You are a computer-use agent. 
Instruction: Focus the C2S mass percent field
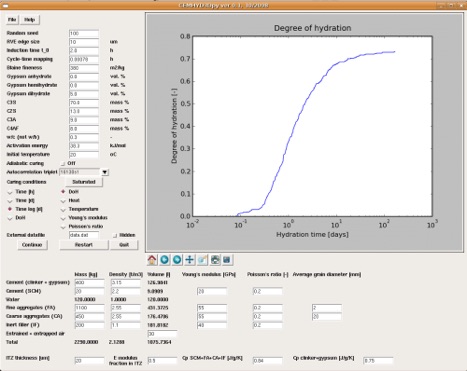coord(84,111)
